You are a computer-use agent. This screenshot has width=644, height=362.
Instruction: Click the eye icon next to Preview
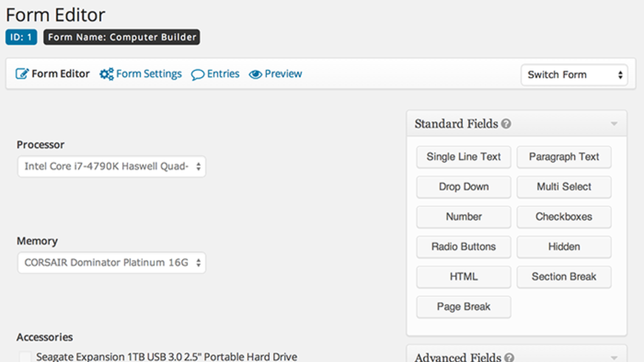[x=255, y=74]
